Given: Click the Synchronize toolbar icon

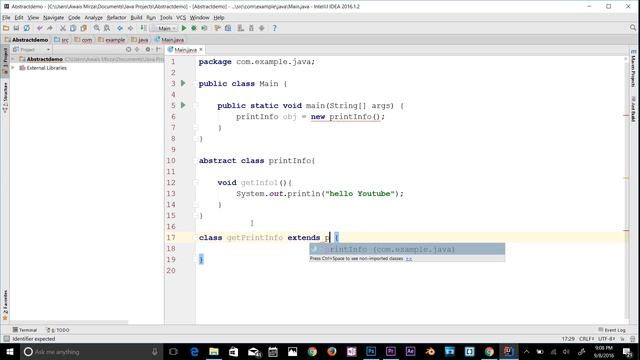Looking at the screenshot, I should point(27,28).
